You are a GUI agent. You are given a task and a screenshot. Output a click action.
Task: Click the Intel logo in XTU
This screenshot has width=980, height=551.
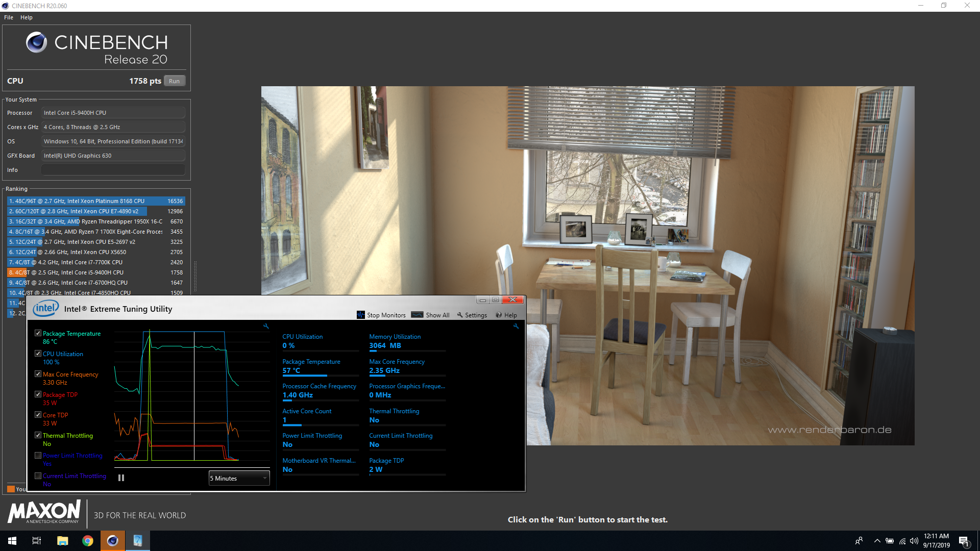[x=45, y=308]
